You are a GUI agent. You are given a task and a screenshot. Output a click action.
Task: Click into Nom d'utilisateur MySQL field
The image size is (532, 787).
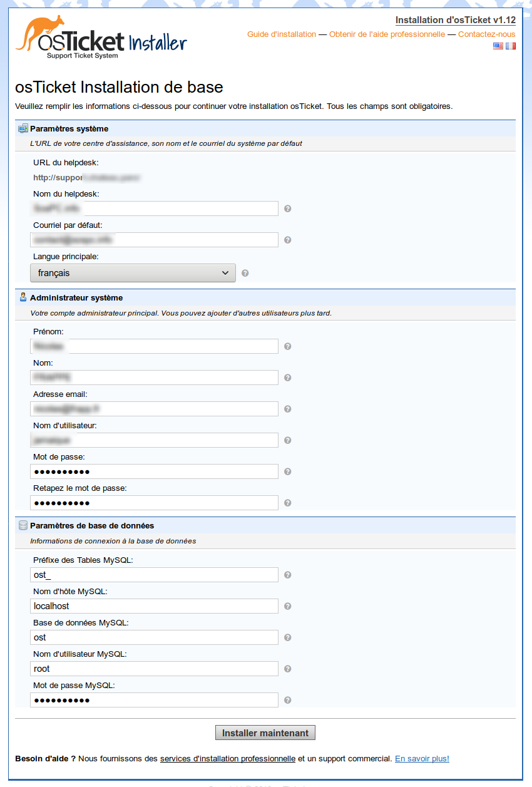pos(154,669)
